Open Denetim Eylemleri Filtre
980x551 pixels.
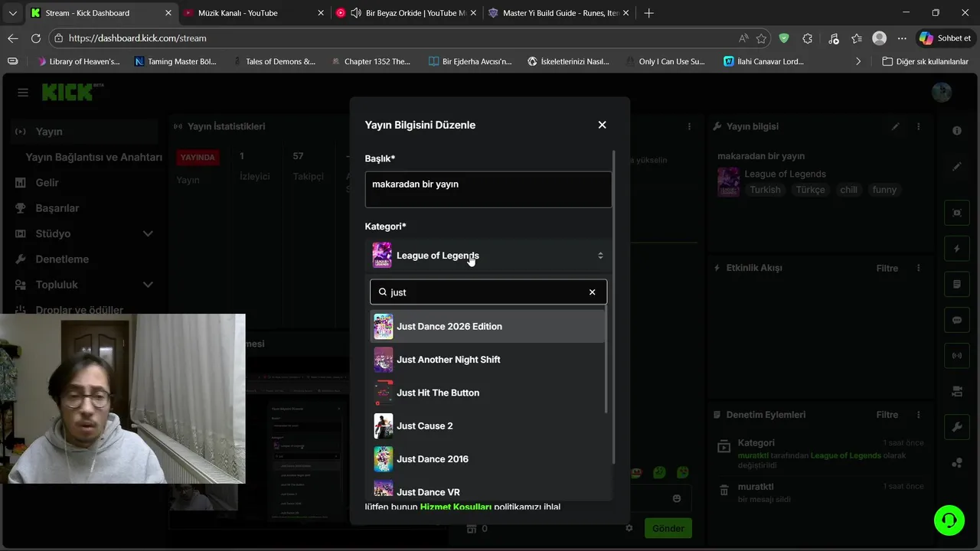tap(887, 415)
